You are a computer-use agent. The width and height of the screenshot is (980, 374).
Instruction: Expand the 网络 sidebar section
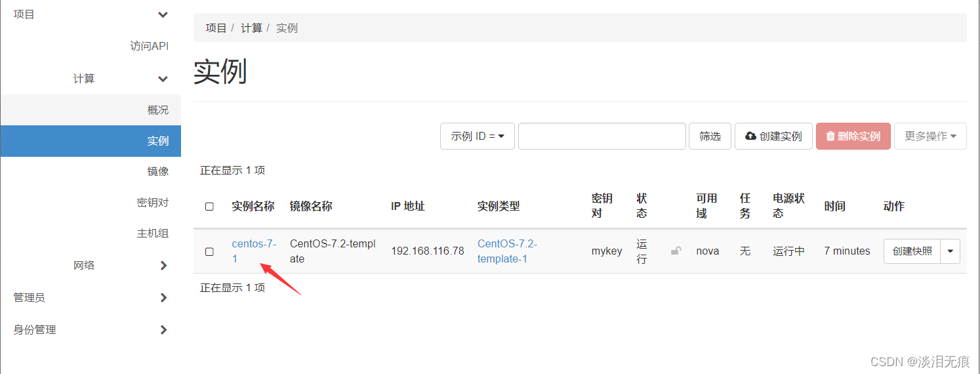163,265
